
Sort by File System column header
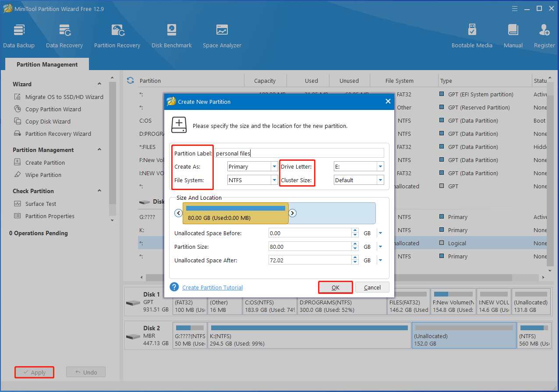click(x=404, y=81)
